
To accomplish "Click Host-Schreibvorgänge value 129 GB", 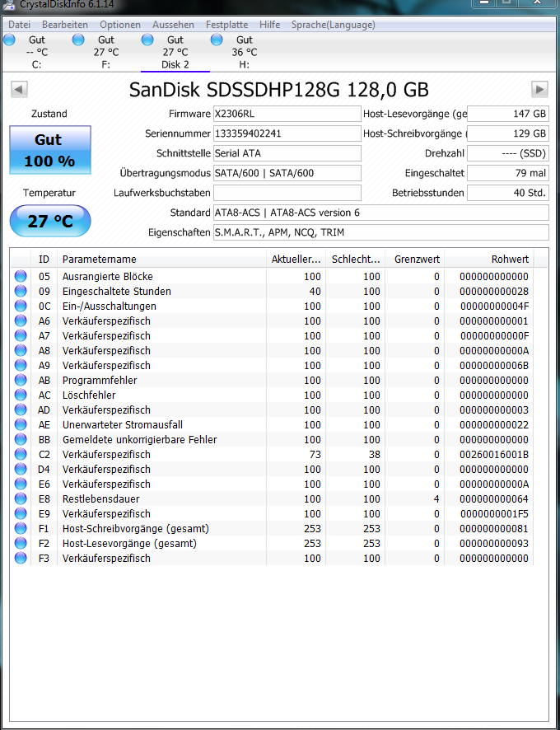I will point(508,133).
